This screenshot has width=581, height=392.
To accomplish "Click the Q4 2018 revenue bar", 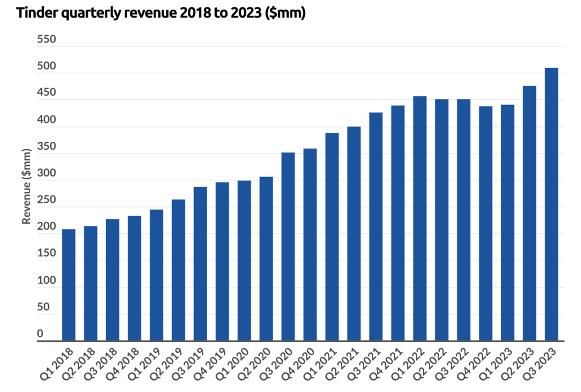I will (134, 278).
